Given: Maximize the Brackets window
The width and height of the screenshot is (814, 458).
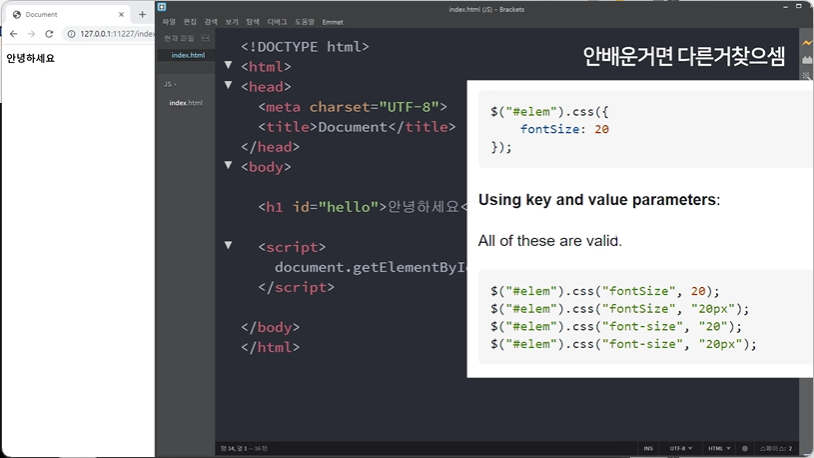Looking at the screenshot, I should (x=799, y=7).
